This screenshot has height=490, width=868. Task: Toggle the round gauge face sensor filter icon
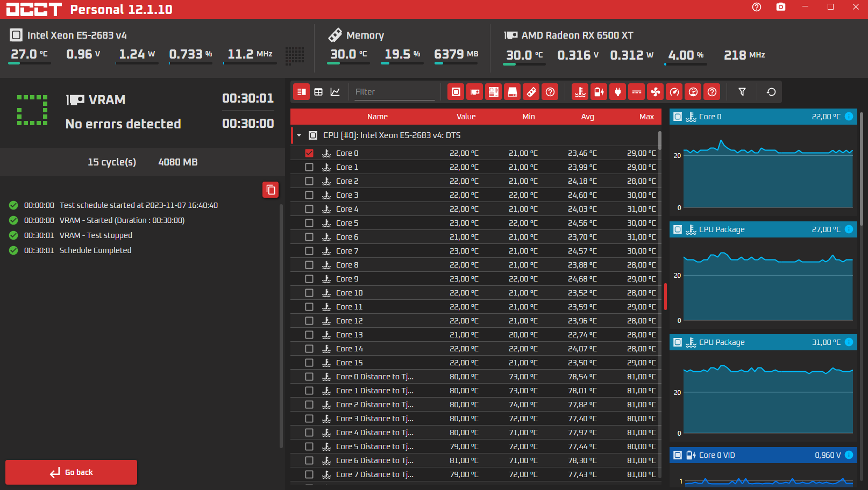pyautogui.click(x=693, y=92)
